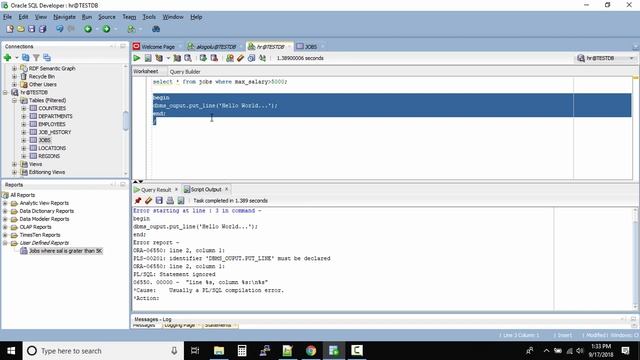Open the File menu

tap(7, 17)
